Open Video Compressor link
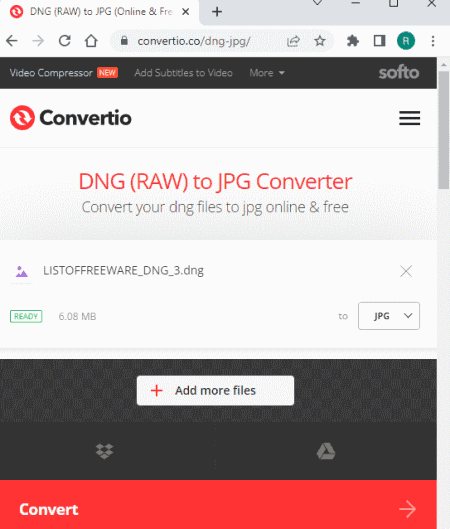The height and width of the screenshot is (529, 450). [51, 73]
